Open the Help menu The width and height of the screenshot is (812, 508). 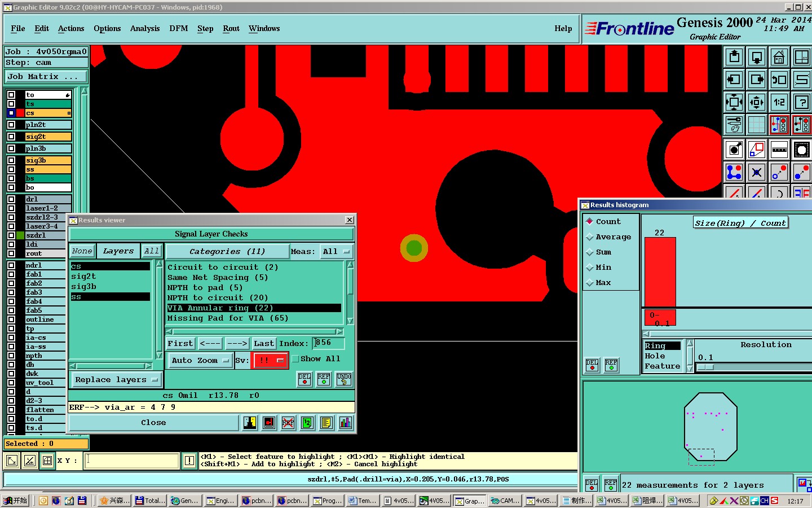pyautogui.click(x=563, y=28)
